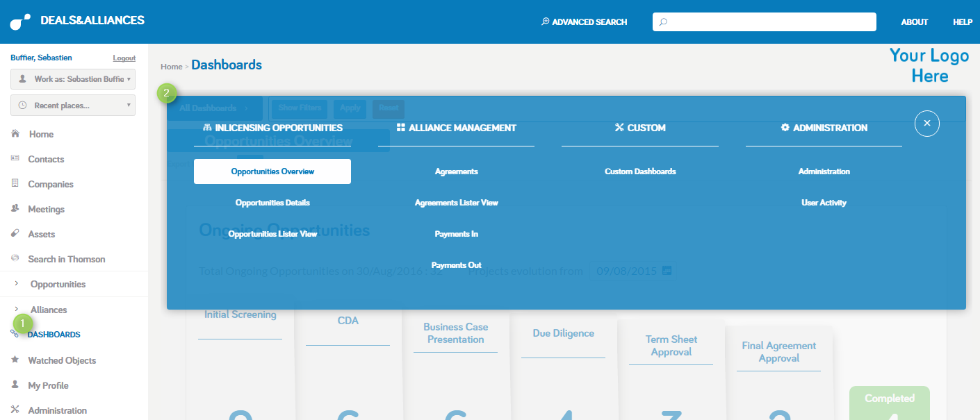Click the Custom wrench icon
Screen dimensions: 980x420
(619, 128)
